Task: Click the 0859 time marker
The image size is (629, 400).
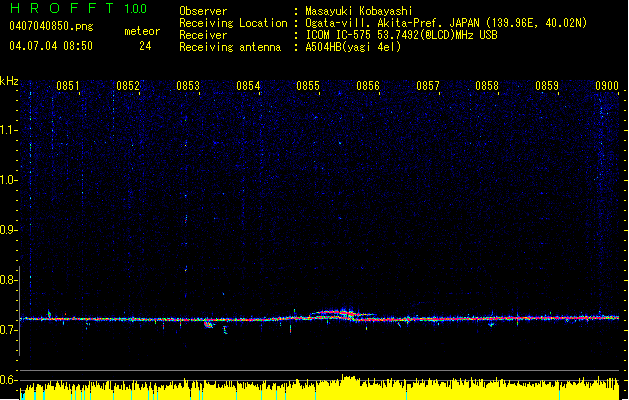Action: pos(547,86)
